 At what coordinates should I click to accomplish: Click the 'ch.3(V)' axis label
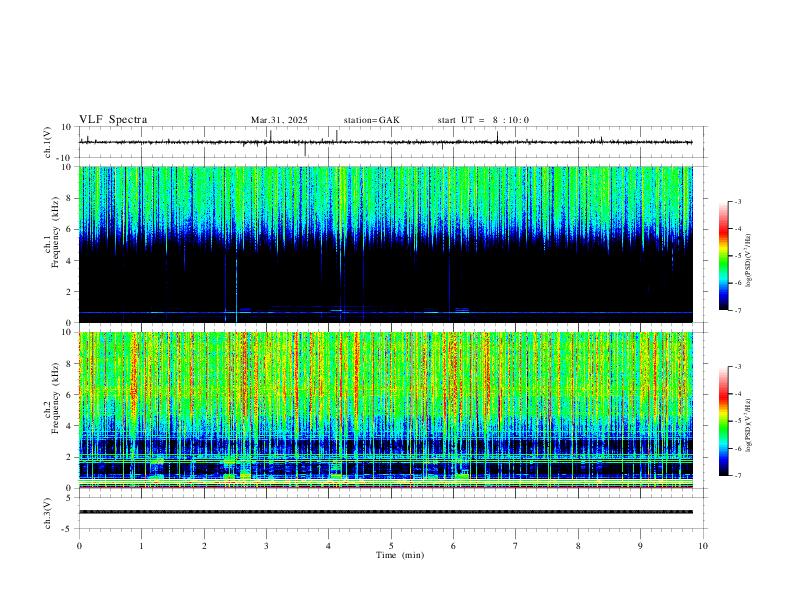[48, 513]
